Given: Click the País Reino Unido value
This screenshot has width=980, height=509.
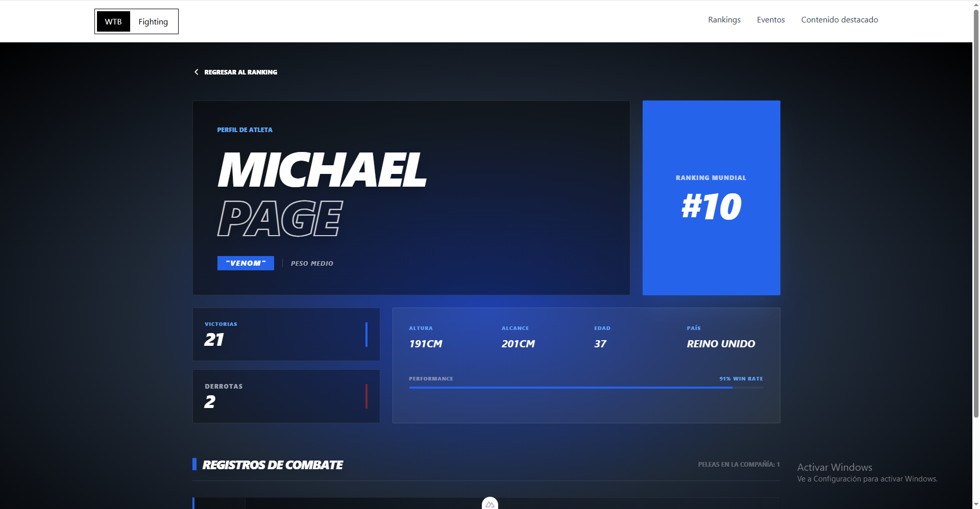Looking at the screenshot, I should coord(721,344).
